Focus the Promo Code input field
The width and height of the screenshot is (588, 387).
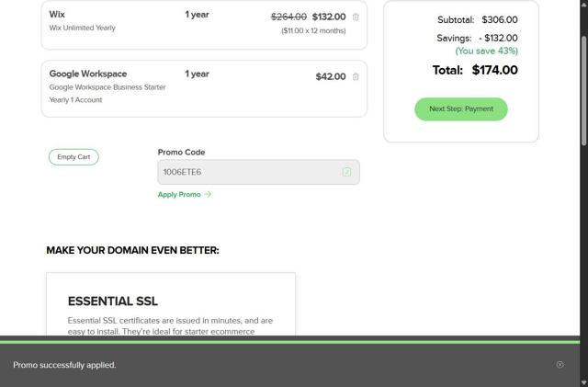click(258, 172)
